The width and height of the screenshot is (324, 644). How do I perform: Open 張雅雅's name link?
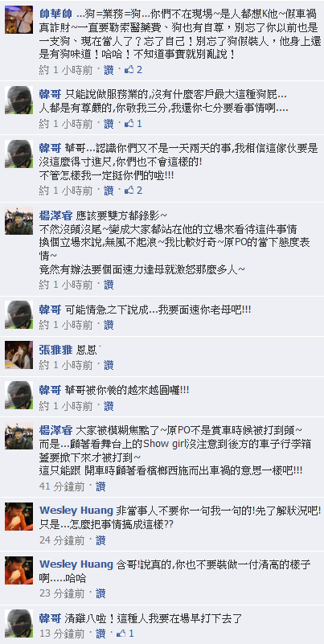click(x=56, y=350)
